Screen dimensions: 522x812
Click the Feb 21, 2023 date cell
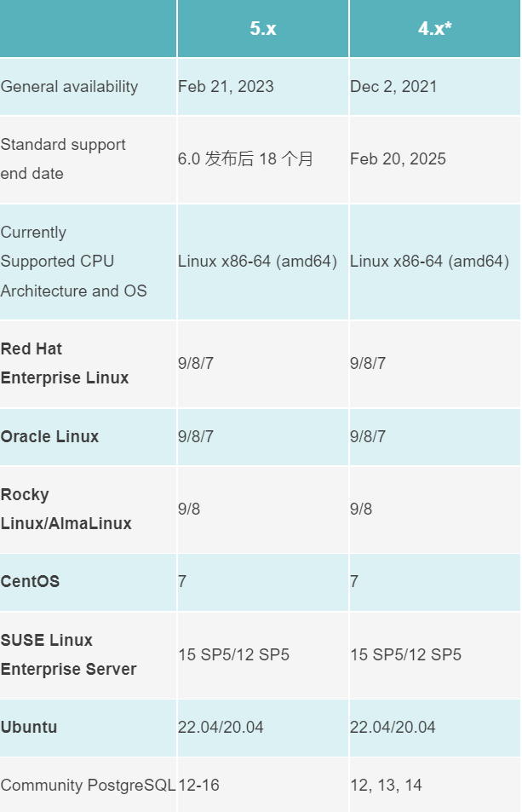[226, 87]
